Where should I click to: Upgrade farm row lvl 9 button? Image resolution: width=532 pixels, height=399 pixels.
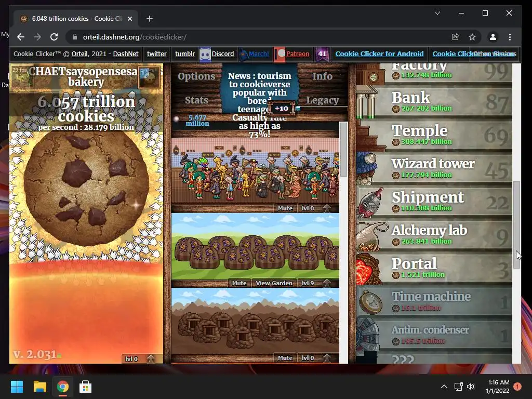[x=316, y=283]
